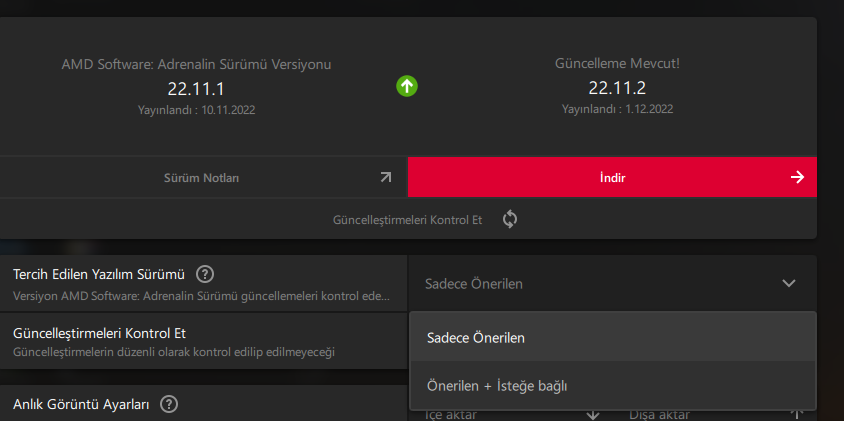Click the Yayınlandı : 1.12.2022 date text
The height and width of the screenshot is (421, 844).
click(617, 109)
